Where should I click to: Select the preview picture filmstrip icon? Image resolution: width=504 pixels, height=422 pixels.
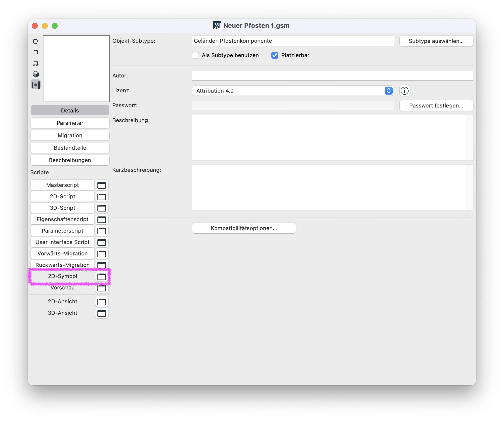36,85
